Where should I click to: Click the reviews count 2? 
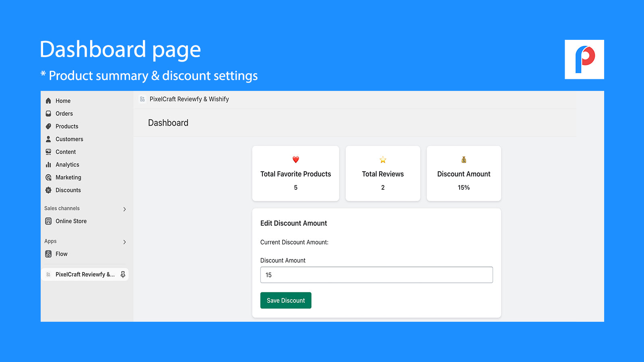click(x=383, y=187)
